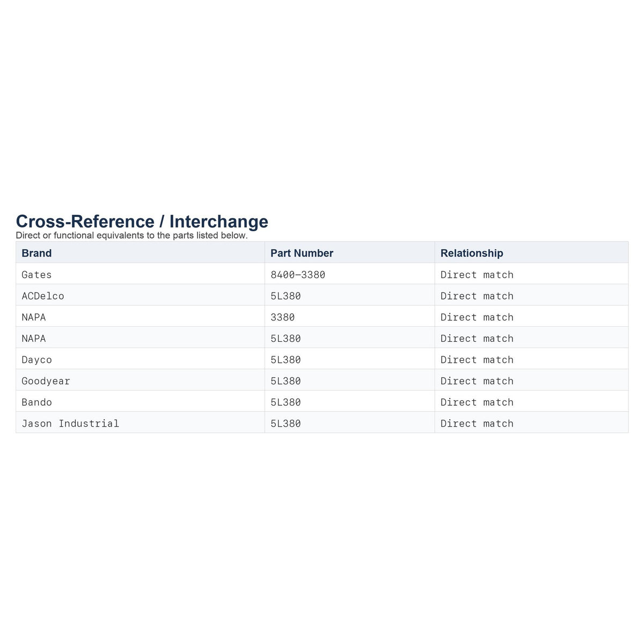The image size is (644, 644).
Task: Click the Jason Industrial Direct match cell
Action: click(531, 423)
